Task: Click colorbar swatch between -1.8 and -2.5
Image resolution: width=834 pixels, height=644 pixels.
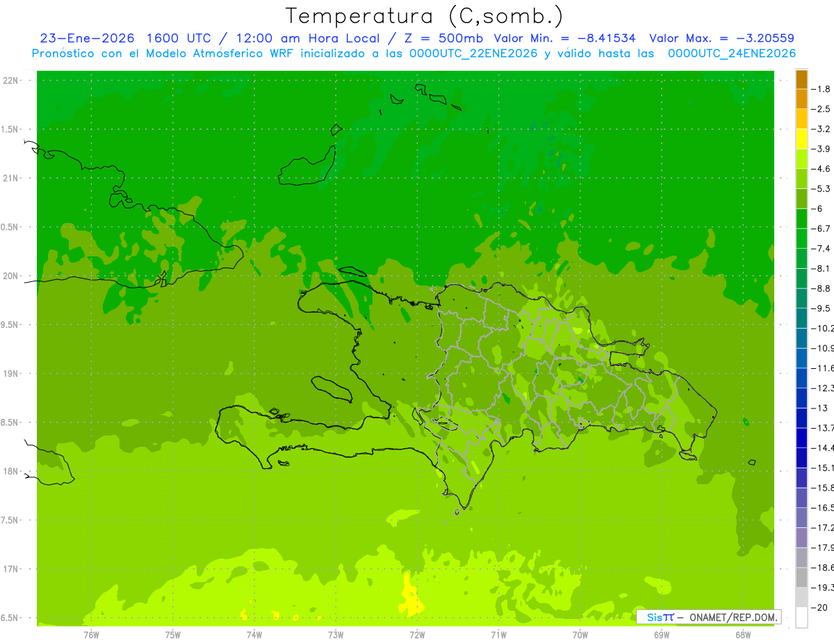Action: click(801, 99)
